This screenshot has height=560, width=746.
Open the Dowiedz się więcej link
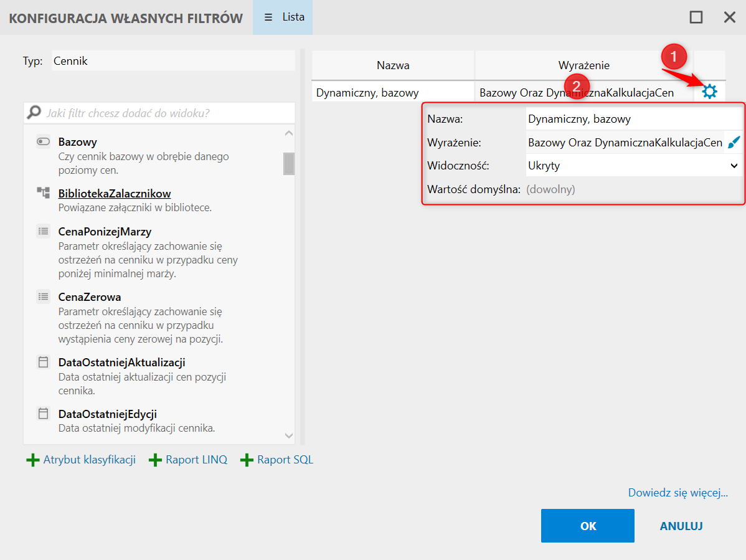click(x=678, y=493)
